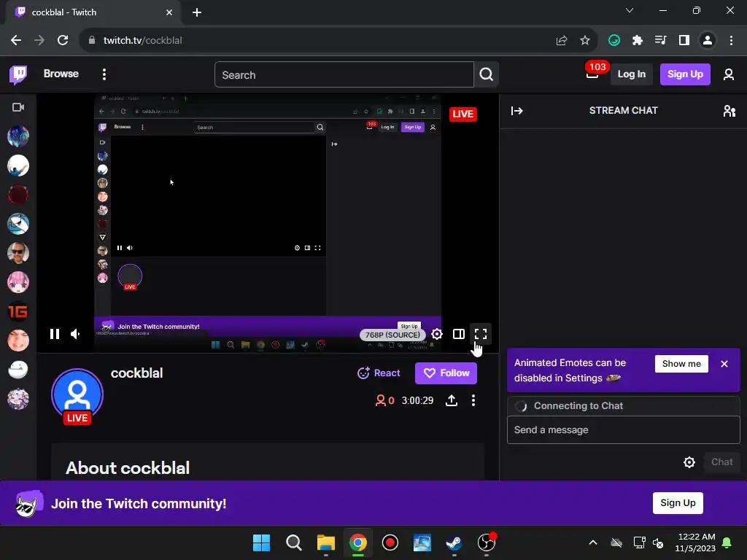747x560 pixels.
Task: Open the Twitch home logo
Action: coord(18,74)
